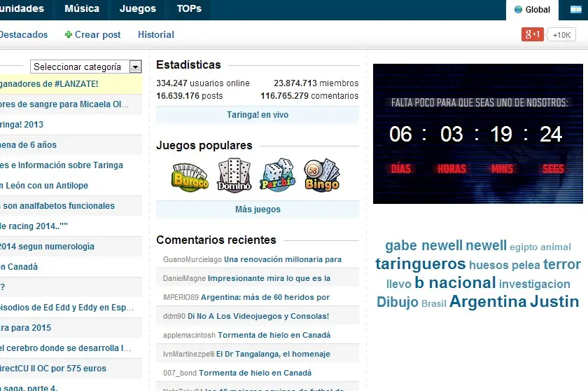Click username 007_bond

click(x=180, y=373)
